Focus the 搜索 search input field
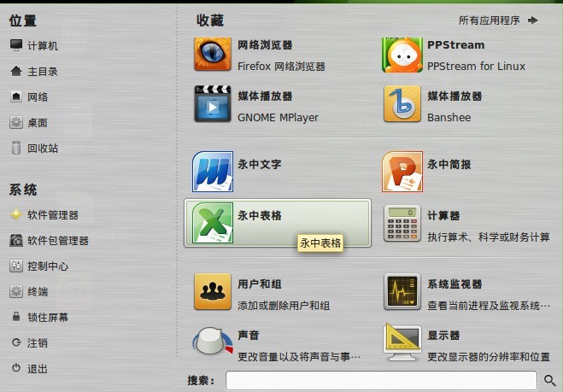The width and height of the screenshot is (563, 392). click(381, 381)
